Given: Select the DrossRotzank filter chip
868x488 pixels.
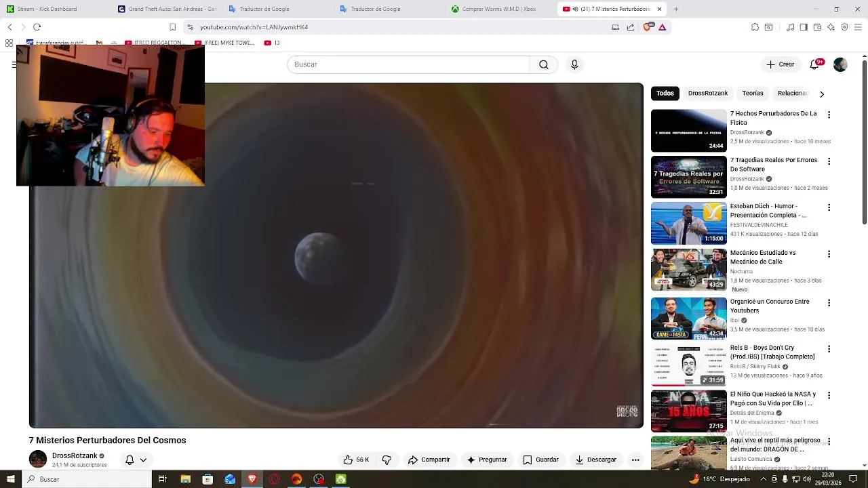Looking at the screenshot, I should (707, 94).
